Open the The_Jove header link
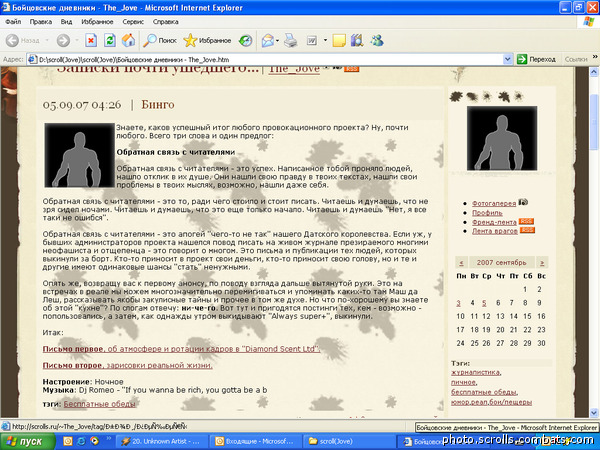 (x=294, y=69)
